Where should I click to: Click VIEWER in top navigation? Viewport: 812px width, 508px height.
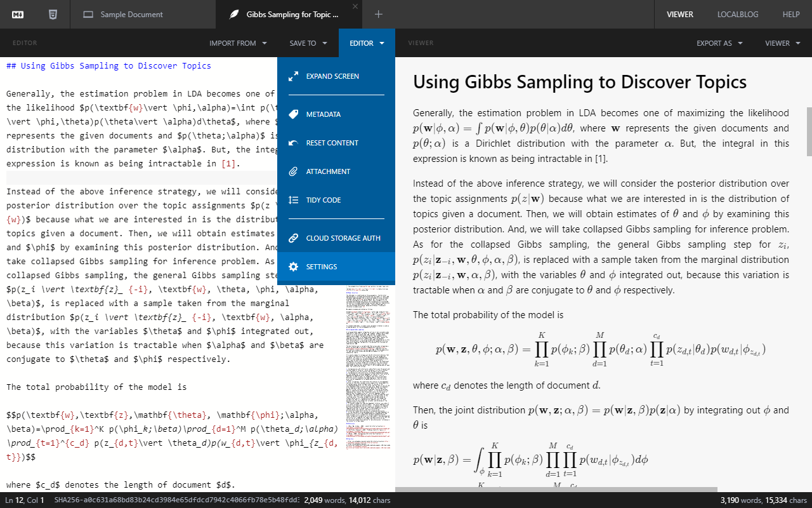679,14
